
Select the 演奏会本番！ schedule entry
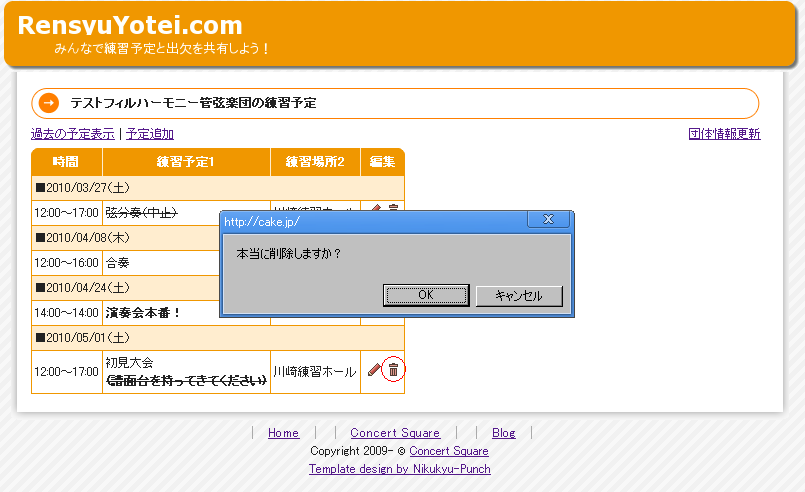(x=143, y=313)
